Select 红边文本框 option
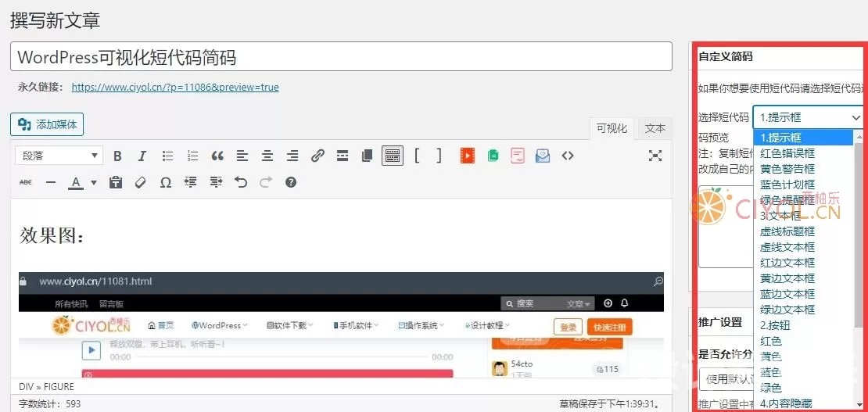 803,263
